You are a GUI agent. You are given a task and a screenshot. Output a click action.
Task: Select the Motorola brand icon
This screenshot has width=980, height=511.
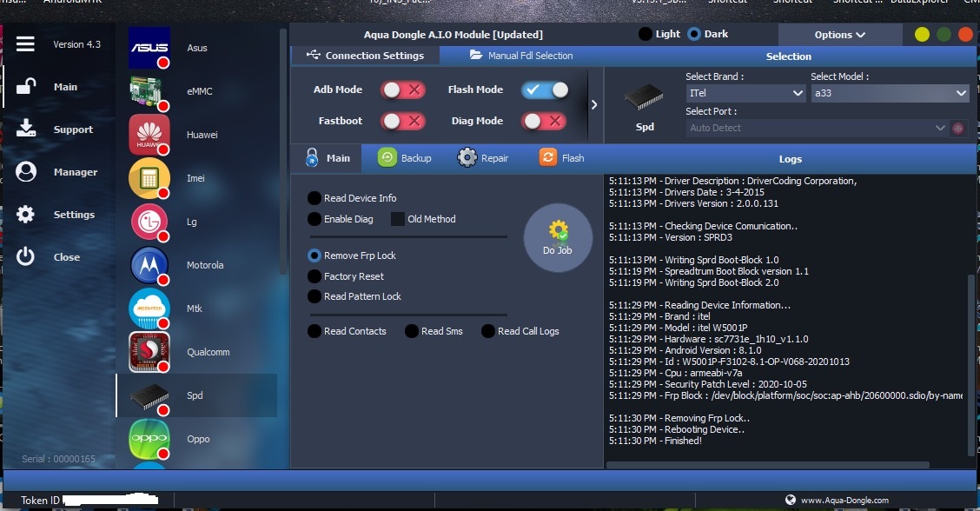(x=149, y=265)
